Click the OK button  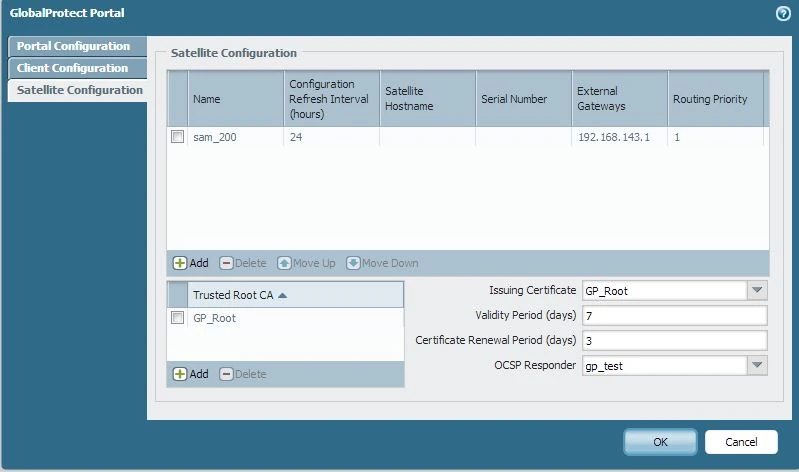point(660,442)
